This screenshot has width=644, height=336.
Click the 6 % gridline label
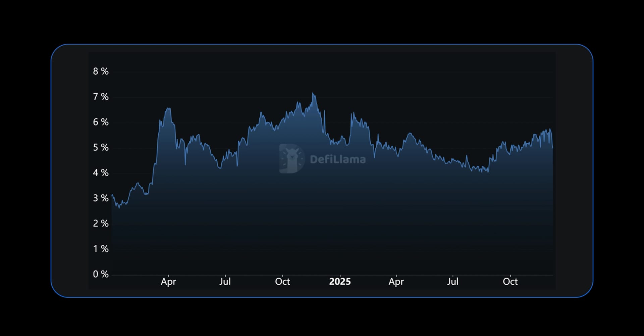tap(101, 122)
